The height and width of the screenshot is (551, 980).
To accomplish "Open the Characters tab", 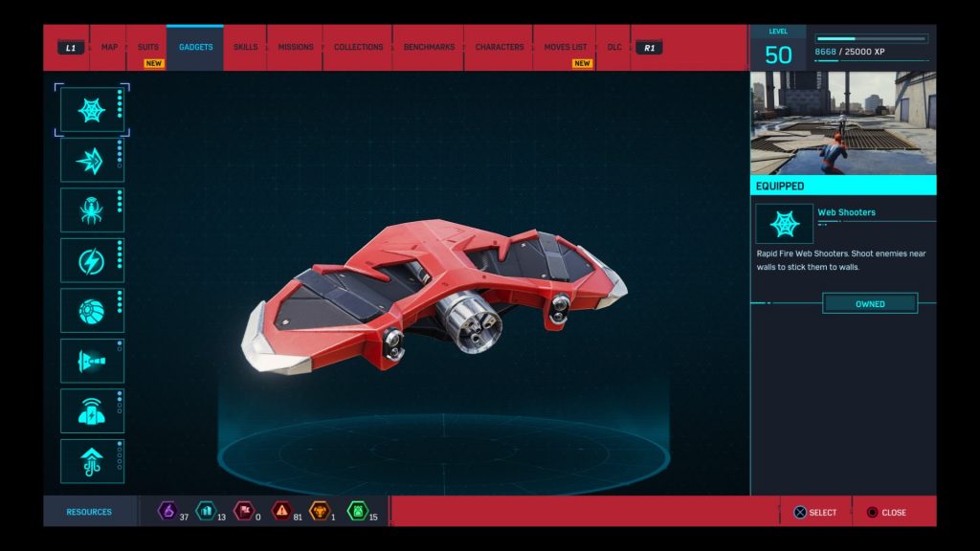I will pyautogui.click(x=500, y=48).
